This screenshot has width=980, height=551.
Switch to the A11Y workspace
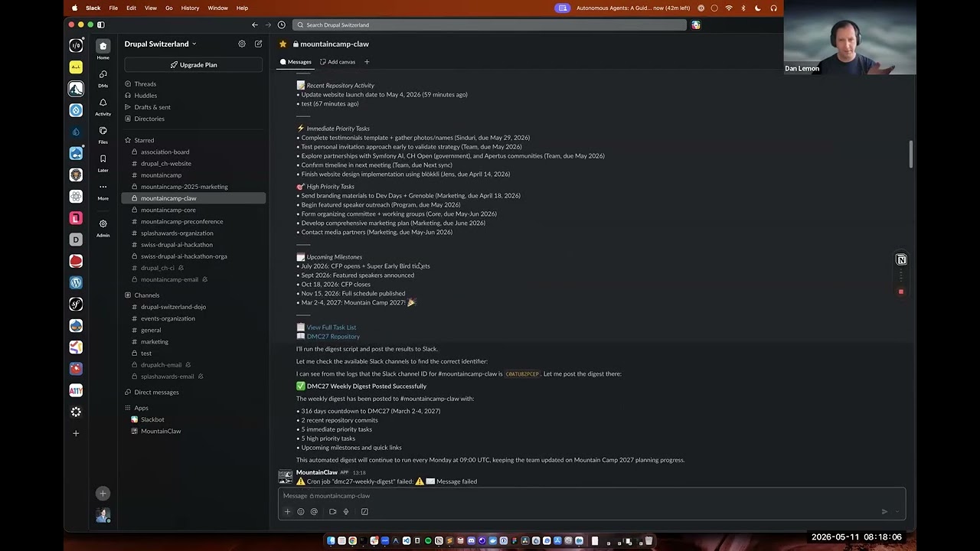(x=76, y=390)
